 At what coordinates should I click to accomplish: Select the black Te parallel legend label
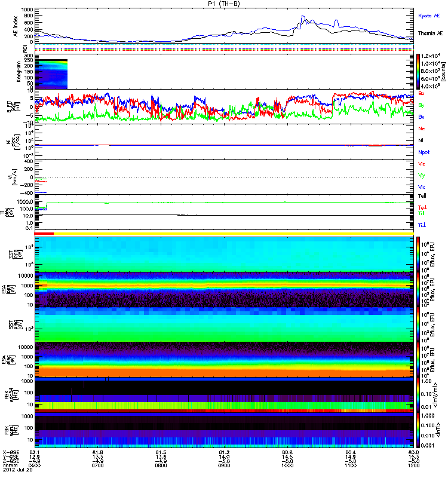click(x=422, y=196)
